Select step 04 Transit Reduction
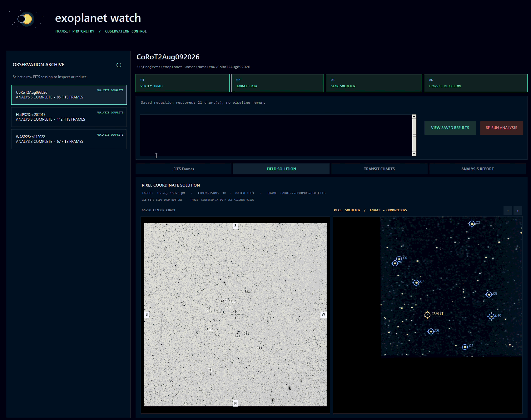This screenshot has width=531, height=420. pyautogui.click(x=476, y=83)
